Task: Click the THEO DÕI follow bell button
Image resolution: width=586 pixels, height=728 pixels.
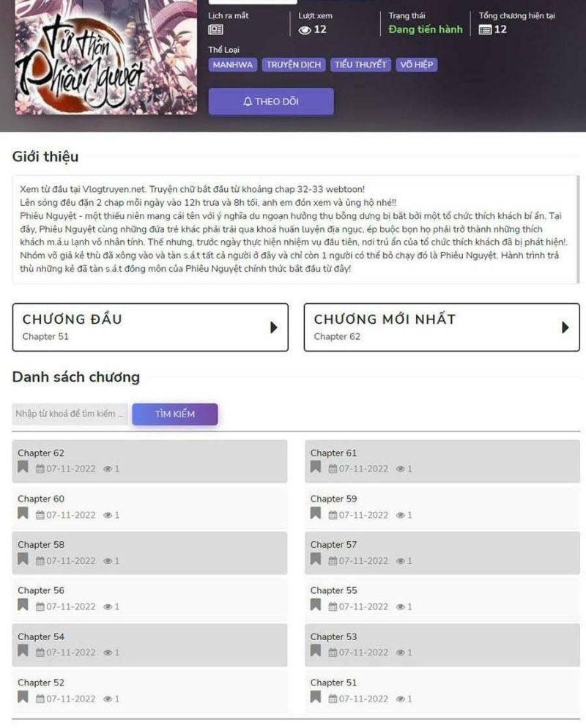Action: (x=271, y=101)
